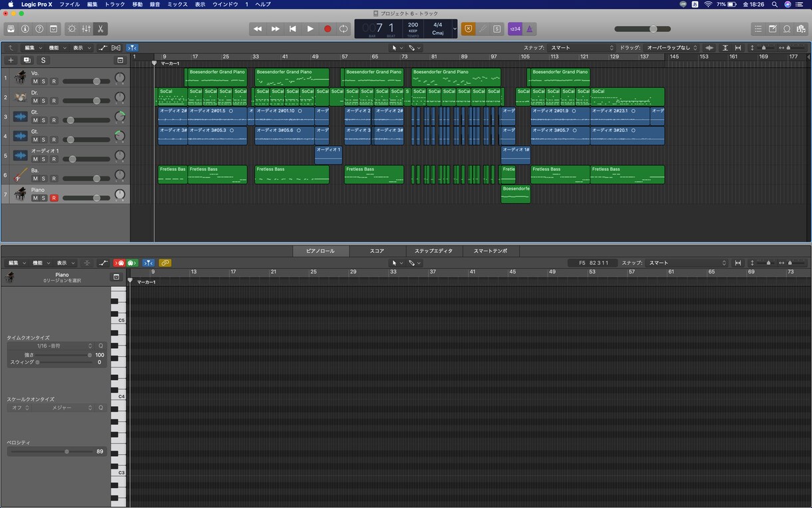The image size is (812, 508).
Task: Disable record-enable on Piano track
Action: [55, 198]
